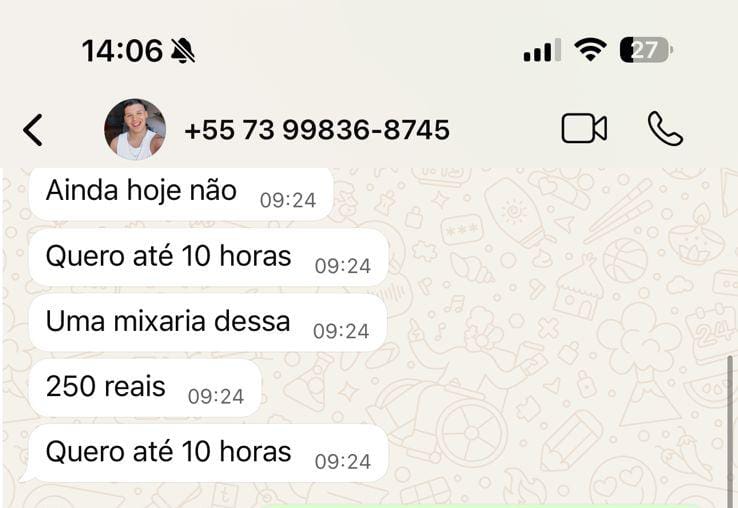
Task: Click the chat scrollbar on the right edge
Action: coord(730,431)
